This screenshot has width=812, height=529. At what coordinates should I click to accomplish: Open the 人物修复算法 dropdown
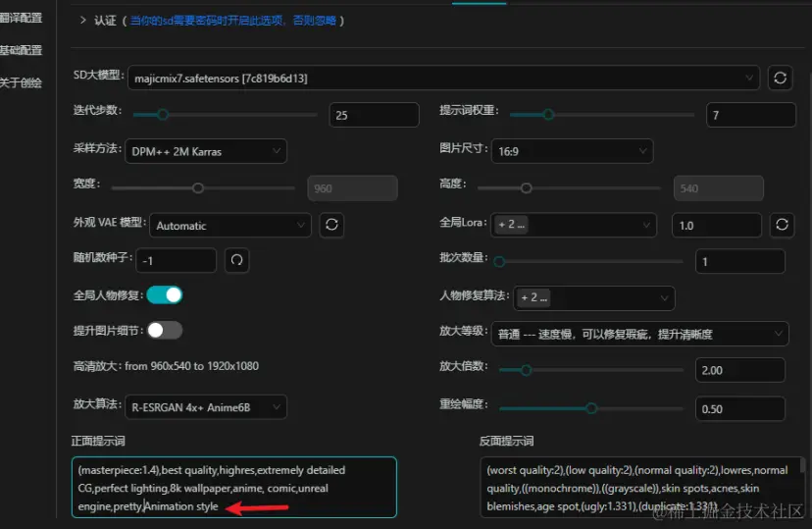594,298
